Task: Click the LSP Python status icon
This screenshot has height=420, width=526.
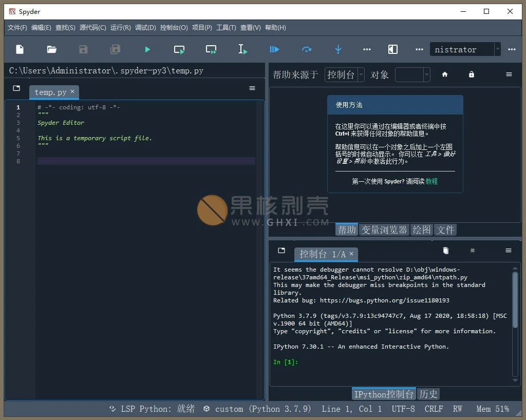Action: [x=112, y=409]
